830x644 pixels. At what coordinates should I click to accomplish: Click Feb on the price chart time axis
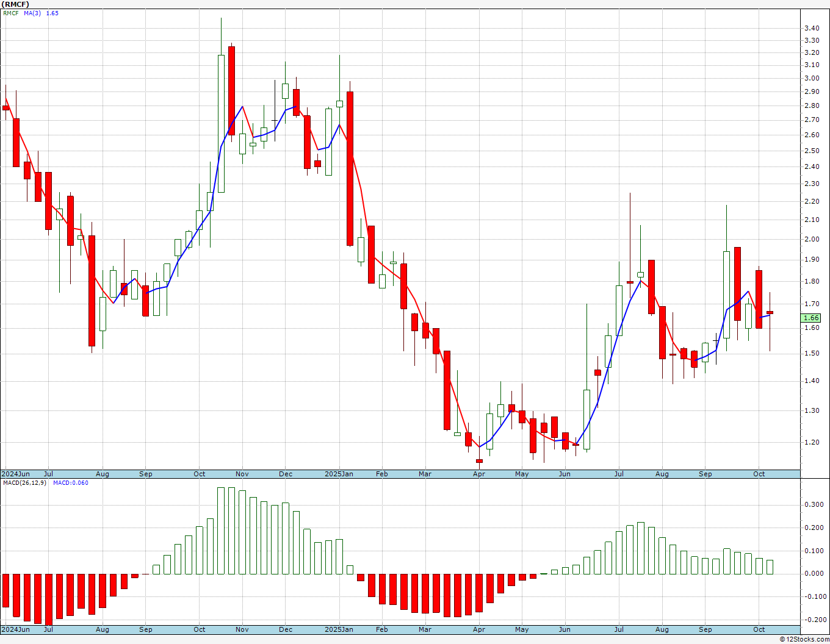click(x=382, y=474)
